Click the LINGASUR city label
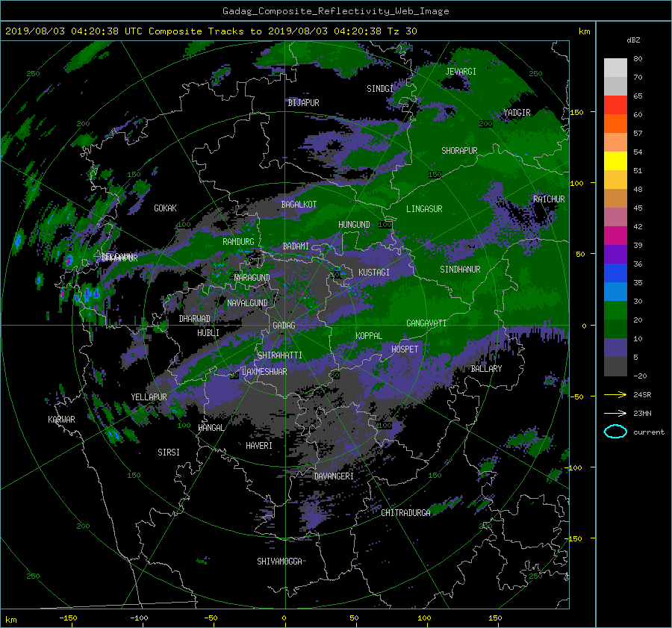 tap(424, 209)
